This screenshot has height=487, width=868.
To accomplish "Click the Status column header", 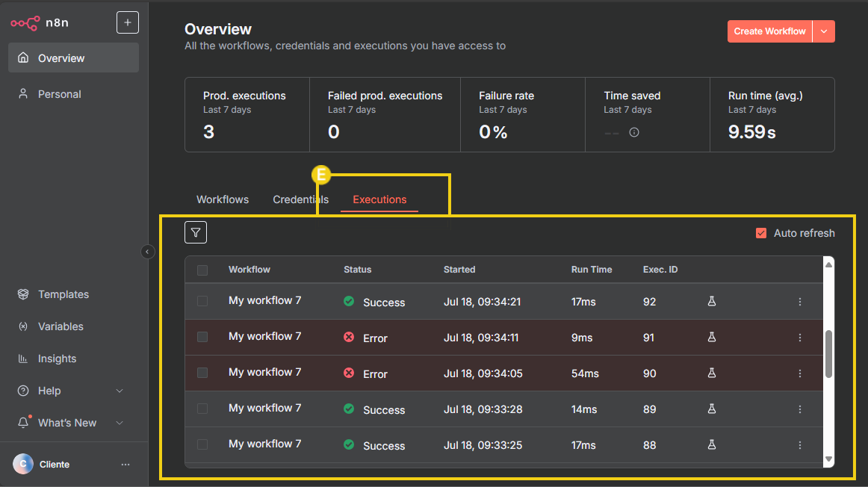I will [358, 270].
